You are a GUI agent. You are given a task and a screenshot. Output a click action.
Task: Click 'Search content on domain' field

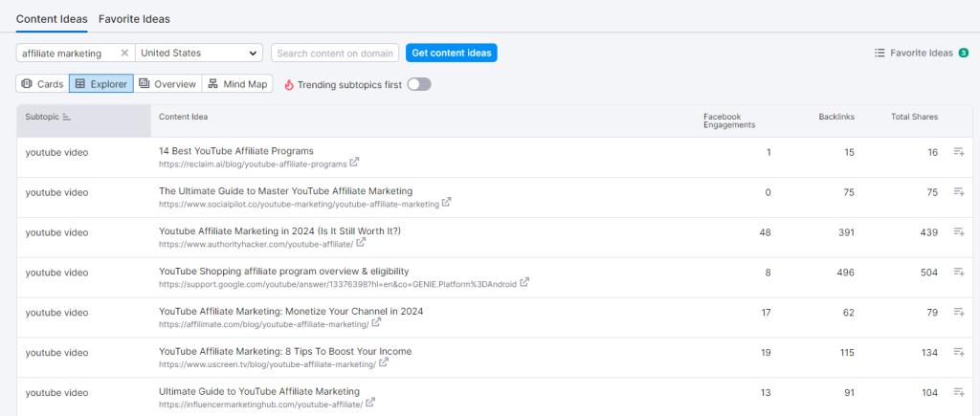coord(335,54)
